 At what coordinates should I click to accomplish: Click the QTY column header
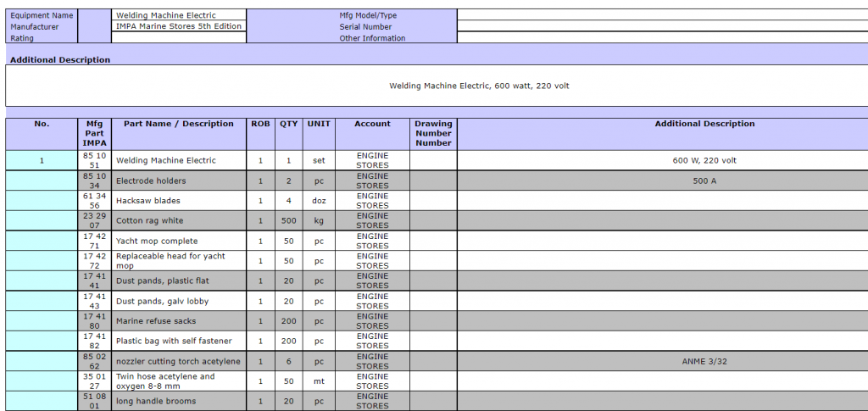pyautogui.click(x=289, y=124)
